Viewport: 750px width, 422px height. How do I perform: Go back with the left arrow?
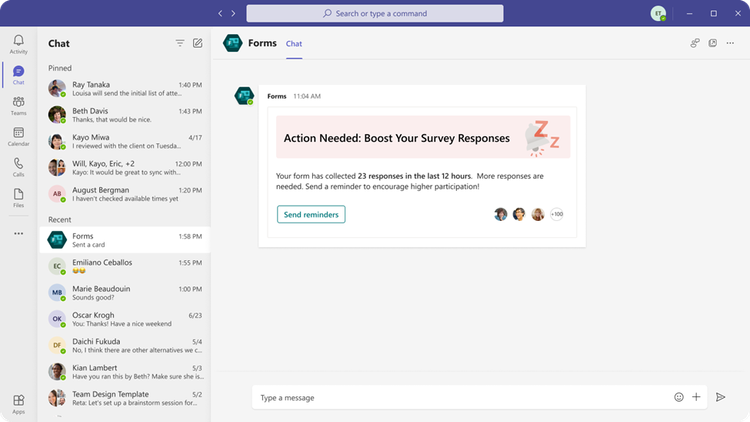(x=220, y=13)
